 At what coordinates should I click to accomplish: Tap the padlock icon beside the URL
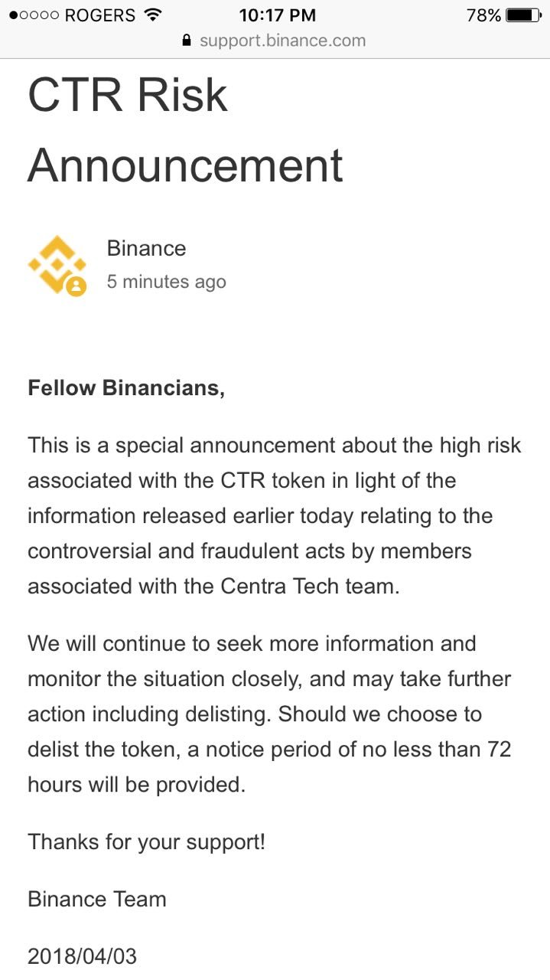[x=186, y=41]
